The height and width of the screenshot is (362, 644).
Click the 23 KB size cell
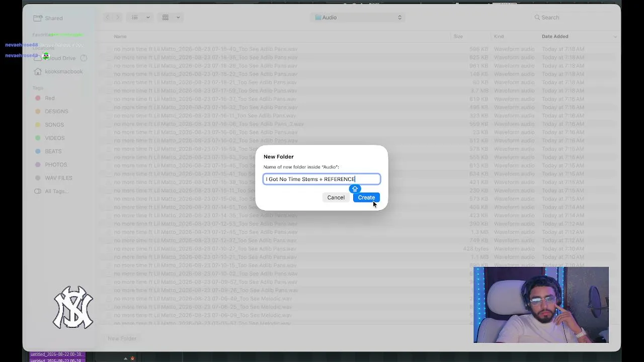(480, 132)
